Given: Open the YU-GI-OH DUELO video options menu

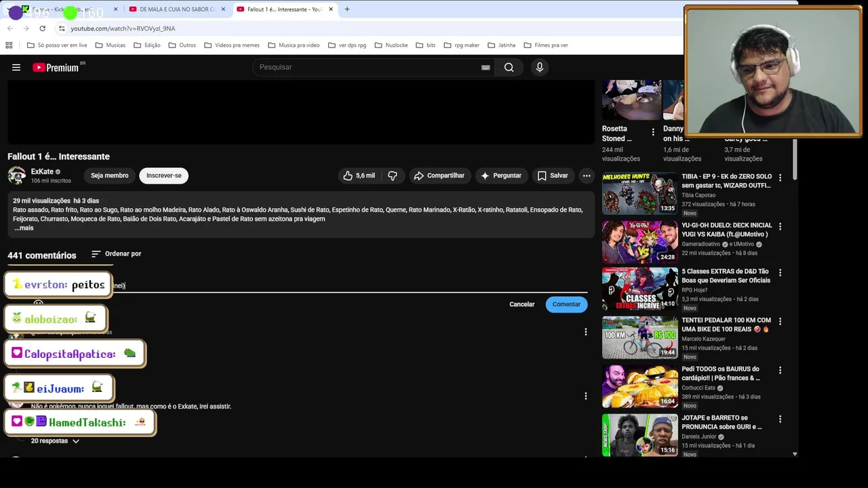Looking at the screenshot, I should 780,226.
